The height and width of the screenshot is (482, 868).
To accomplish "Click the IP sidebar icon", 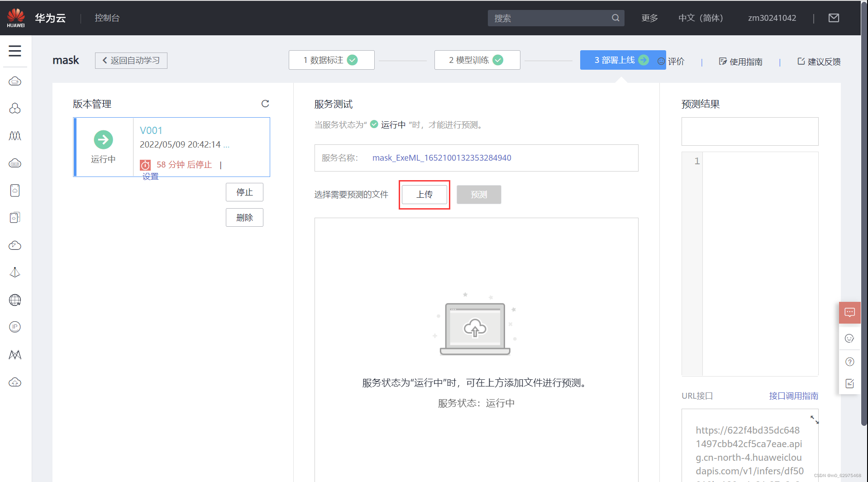I will [x=15, y=327].
